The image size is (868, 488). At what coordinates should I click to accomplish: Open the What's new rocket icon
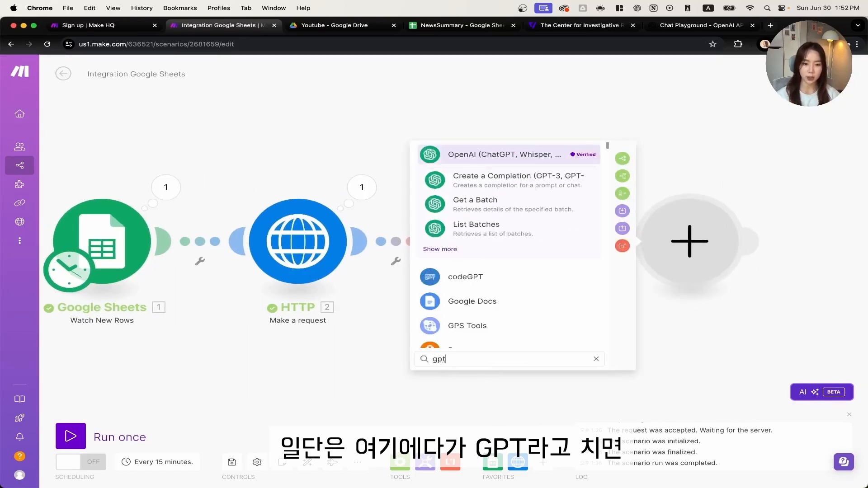(19, 418)
